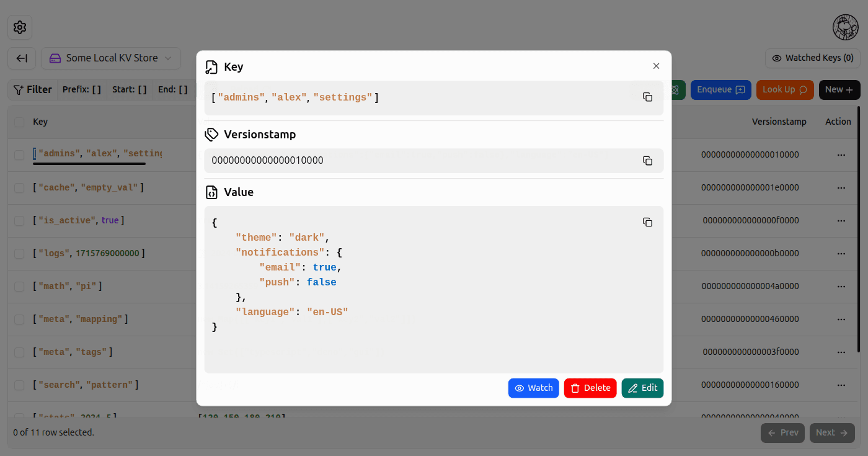This screenshot has height=456, width=868.
Task: Check the math pi row checkbox
Action: pyautogui.click(x=19, y=287)
